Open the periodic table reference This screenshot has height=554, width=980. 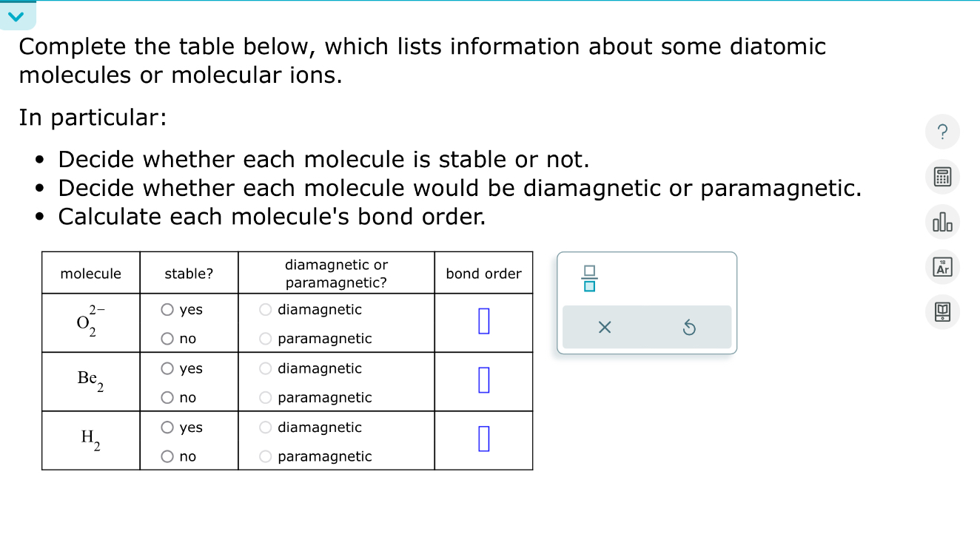[942, 267]
